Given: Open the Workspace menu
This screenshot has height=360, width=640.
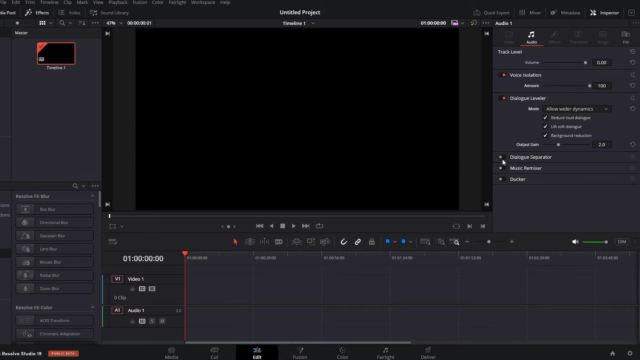Looking at the screenshot, I should [203, 2].
